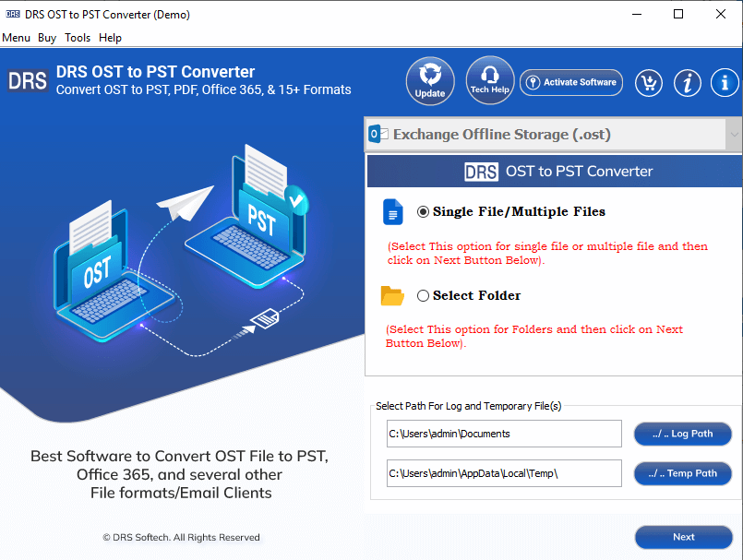This screenshot has width=743, height=560.
Task: Click the red hint about single or multiple files
Action: point(547,253)
